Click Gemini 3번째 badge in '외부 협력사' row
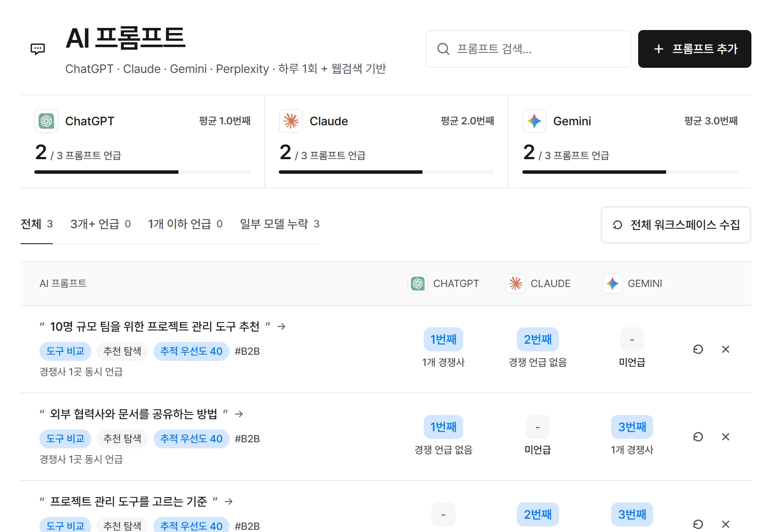772x532 pixels. (632, 427)
